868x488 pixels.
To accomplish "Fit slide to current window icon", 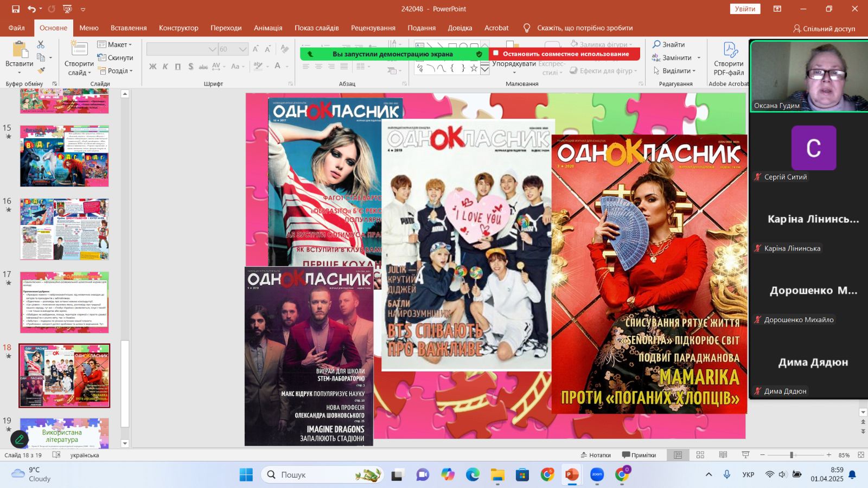I will [861, 455].
